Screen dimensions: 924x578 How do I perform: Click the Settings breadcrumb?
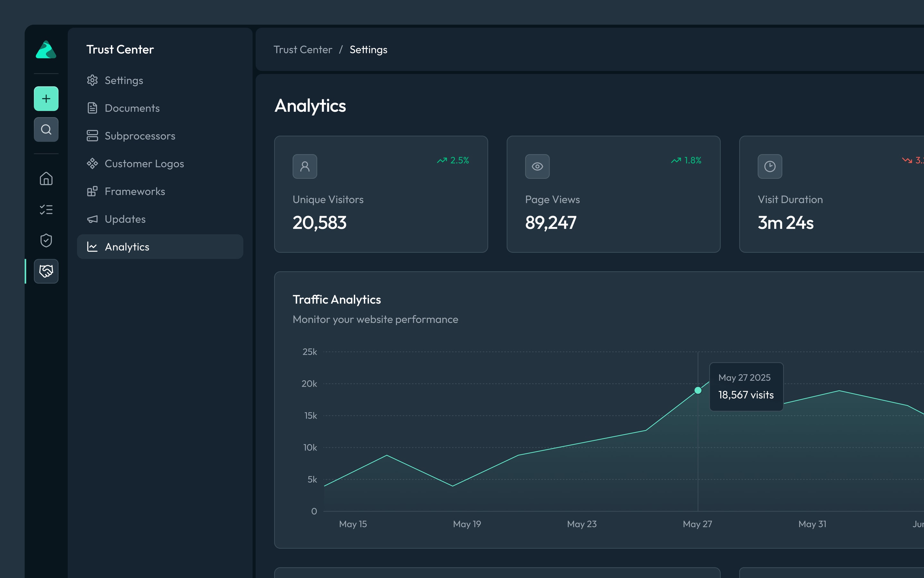(368, 50)
